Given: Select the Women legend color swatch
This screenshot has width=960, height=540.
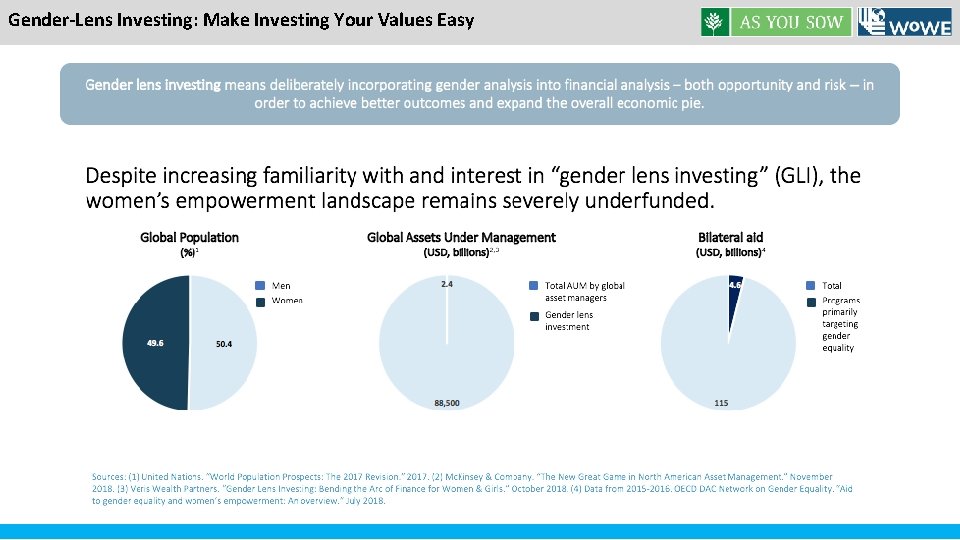Looking at the screenshot, I should (x=261, y=300).
